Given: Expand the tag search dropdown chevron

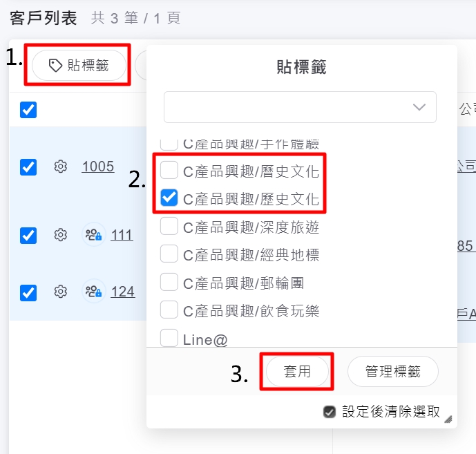Looking at the screenshot, I should pos(419,107).
